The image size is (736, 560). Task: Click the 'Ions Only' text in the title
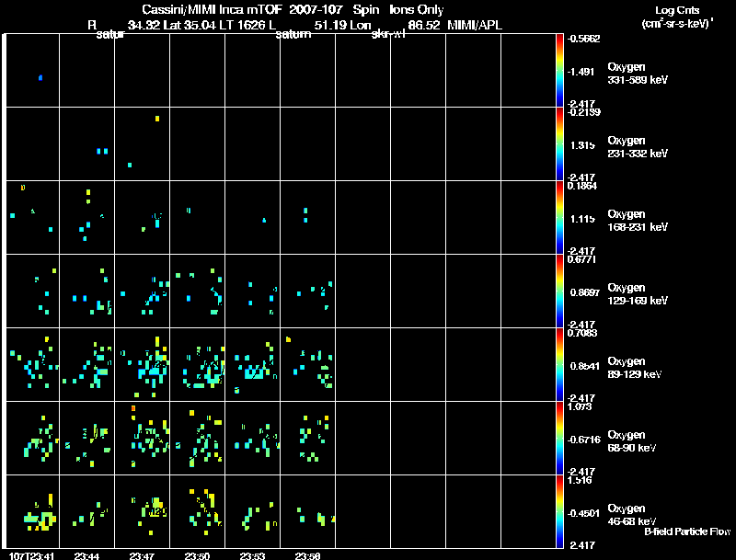click(x=417, y=10)
